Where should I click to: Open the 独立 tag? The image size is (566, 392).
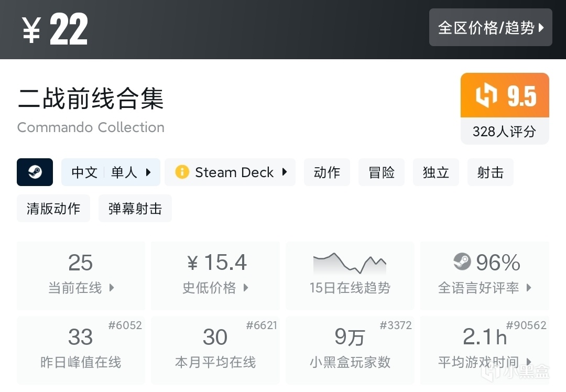click(436, 172)
